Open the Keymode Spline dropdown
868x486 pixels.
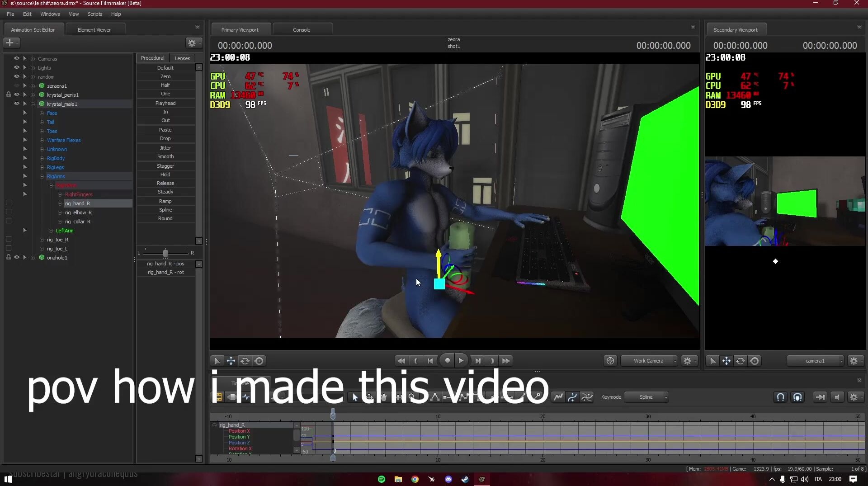click(x=646, y=397)
